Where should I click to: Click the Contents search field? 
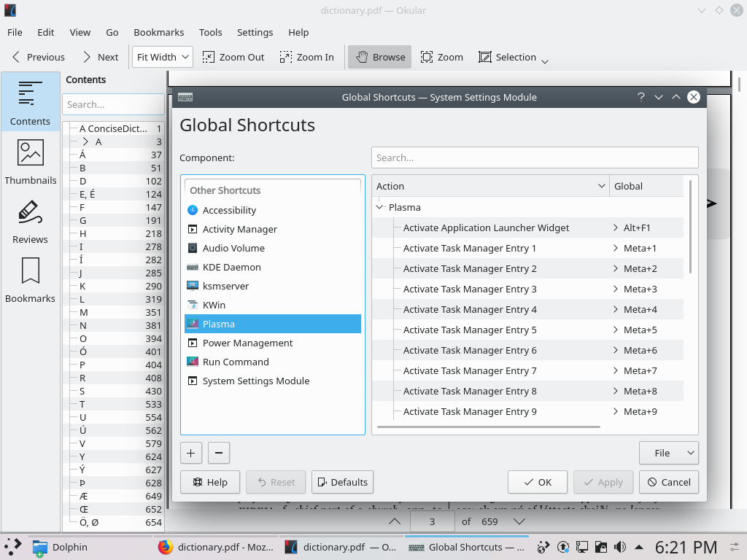pos(113,104)
